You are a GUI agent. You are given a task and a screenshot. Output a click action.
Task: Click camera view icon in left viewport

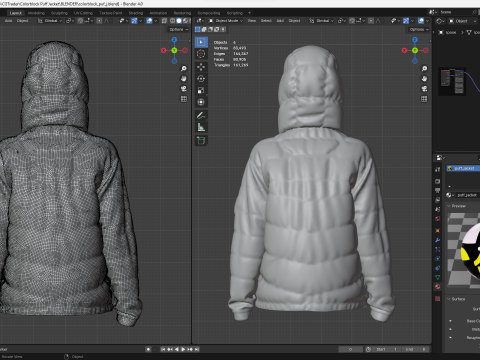[x=184, y=89]
